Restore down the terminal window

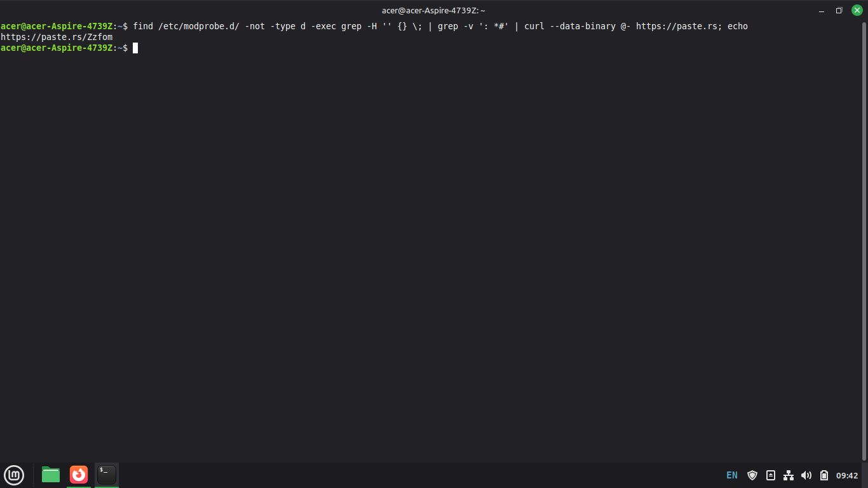(839, 10)
